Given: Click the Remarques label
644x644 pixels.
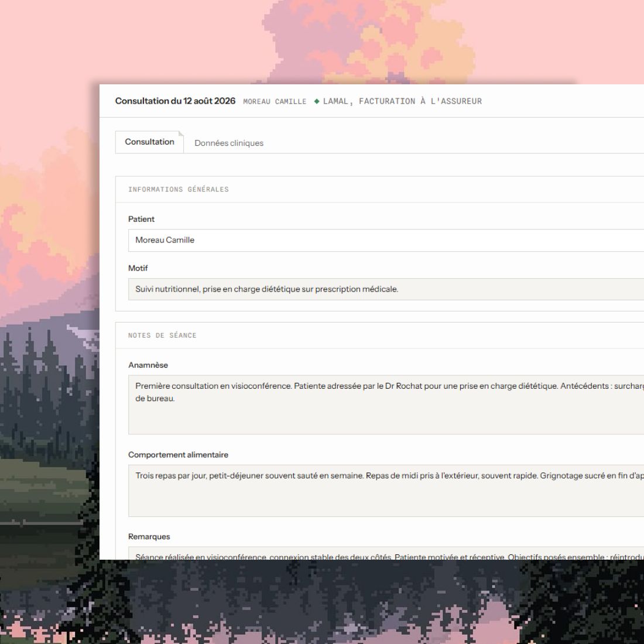Looking at the screenshot, I should tap(149, 537).
